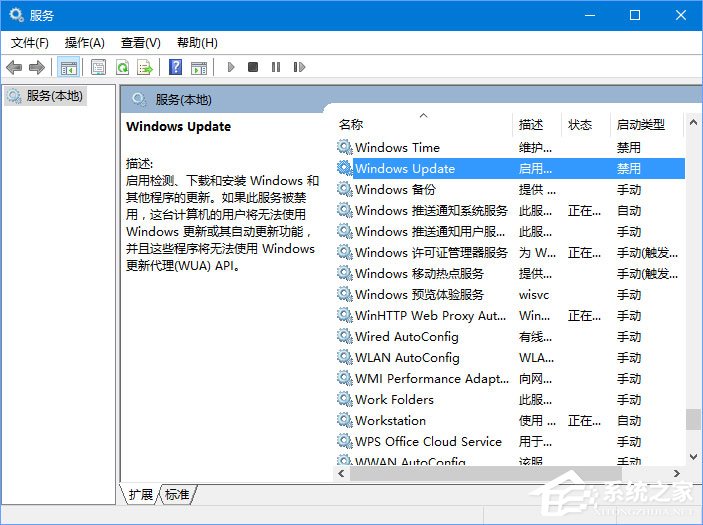The height and width of the screenshot is (525, 703).
Task: Click the vertical scrollbar up arrow
Action: (x=693, y=122)
